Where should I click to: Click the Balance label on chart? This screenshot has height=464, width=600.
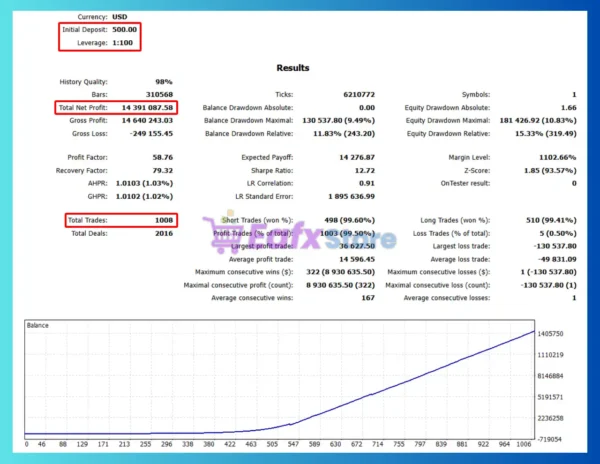[x=38, y=325]
